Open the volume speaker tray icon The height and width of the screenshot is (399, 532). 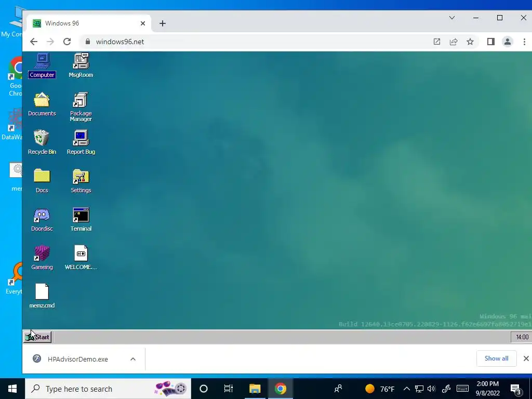[x=432, y=389]
